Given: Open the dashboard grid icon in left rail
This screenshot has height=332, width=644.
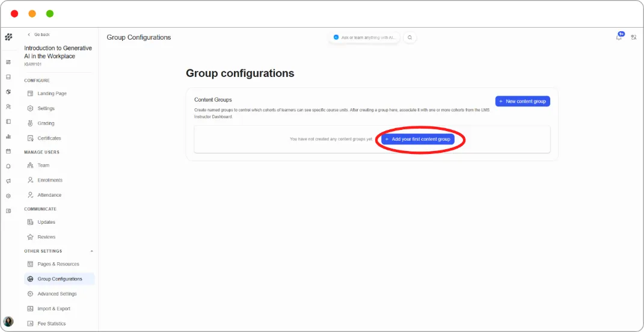Looking at the screenshot, I should pos(8,62).
